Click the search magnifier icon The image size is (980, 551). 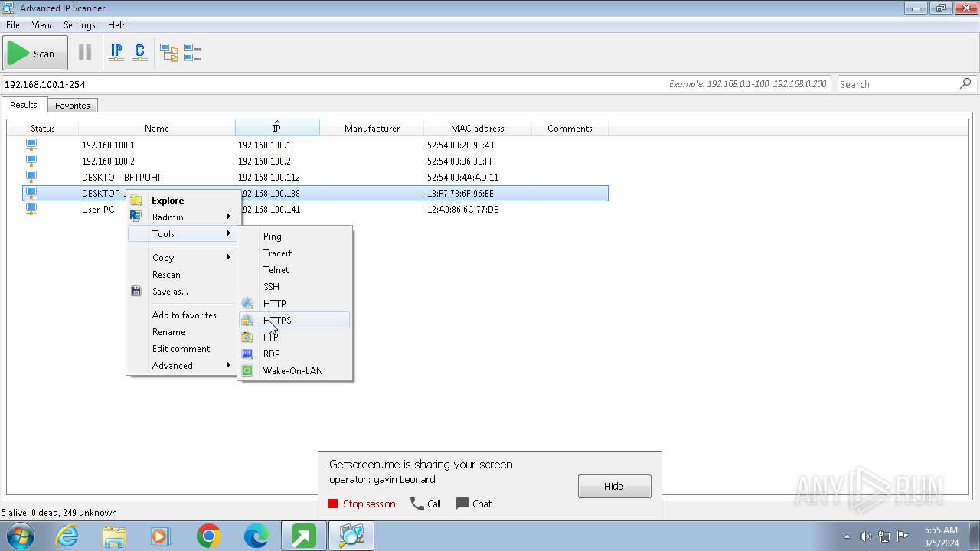(x=965, y=83)
